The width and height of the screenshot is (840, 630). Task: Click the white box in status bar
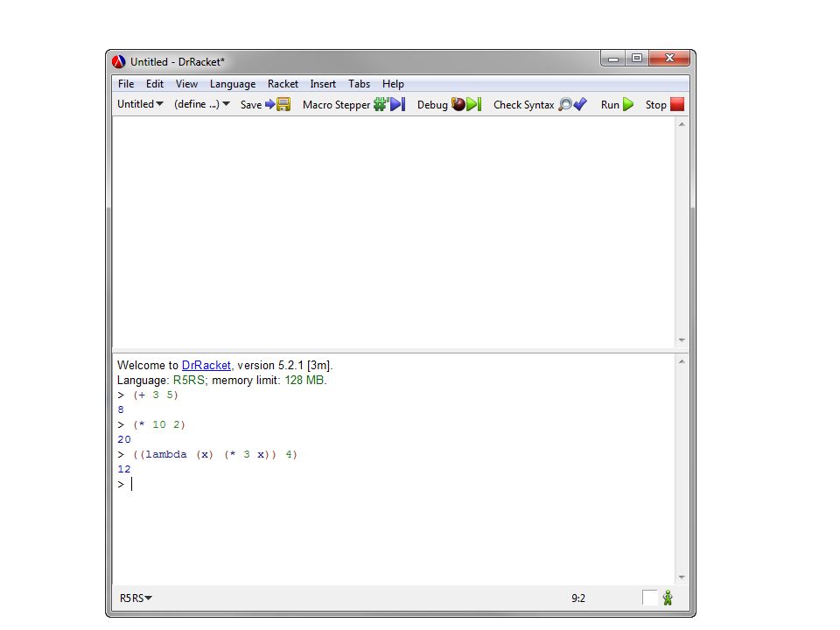(x=649, y=598)
